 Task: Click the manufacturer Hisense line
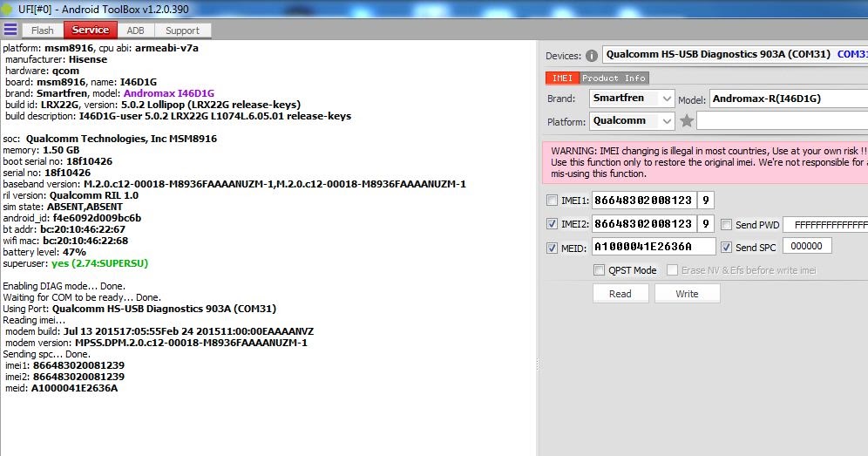56,59
